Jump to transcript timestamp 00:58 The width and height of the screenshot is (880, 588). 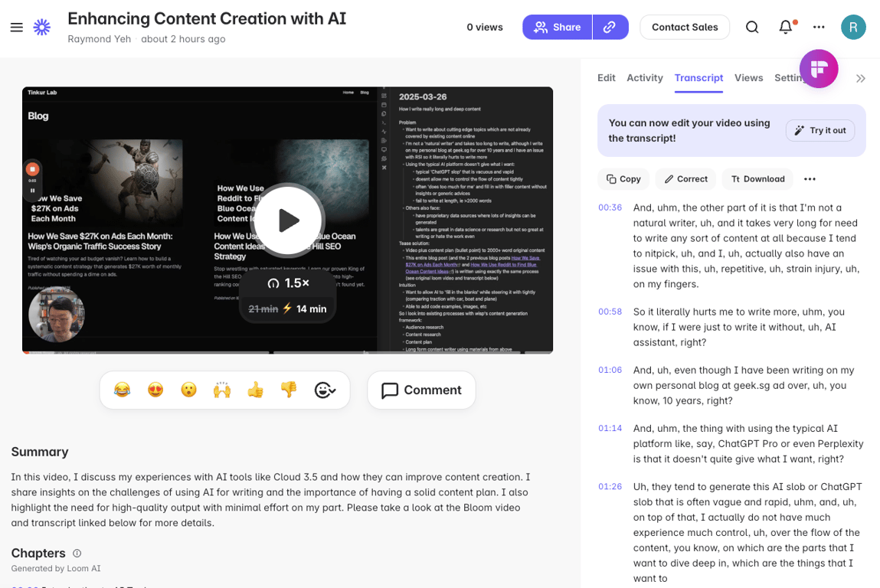click(x=610, y=312)
